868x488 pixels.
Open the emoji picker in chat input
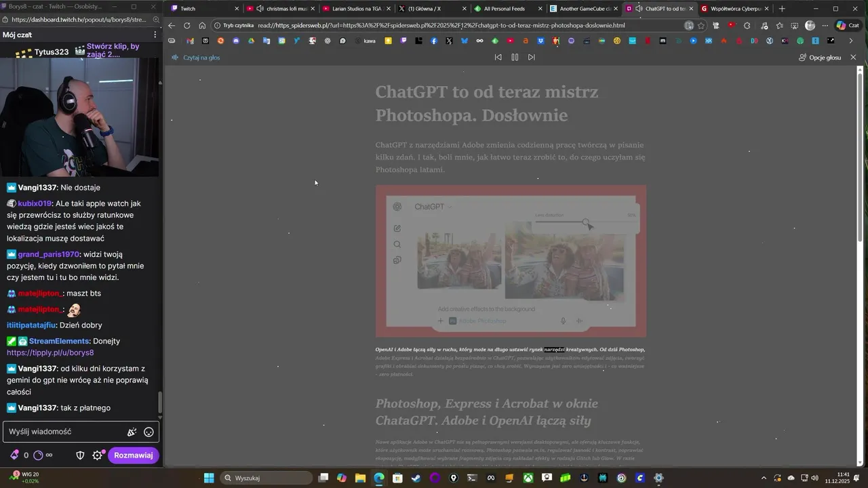coord(149,432)
